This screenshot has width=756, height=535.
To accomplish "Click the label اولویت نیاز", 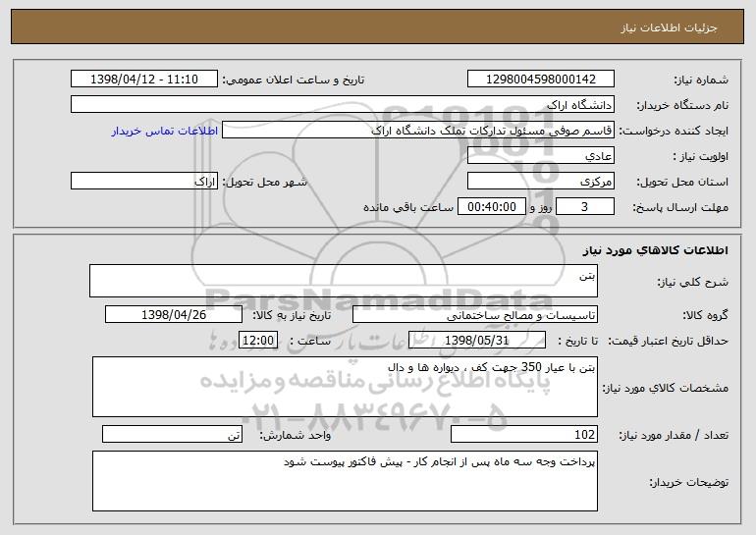I will (701, 157).
